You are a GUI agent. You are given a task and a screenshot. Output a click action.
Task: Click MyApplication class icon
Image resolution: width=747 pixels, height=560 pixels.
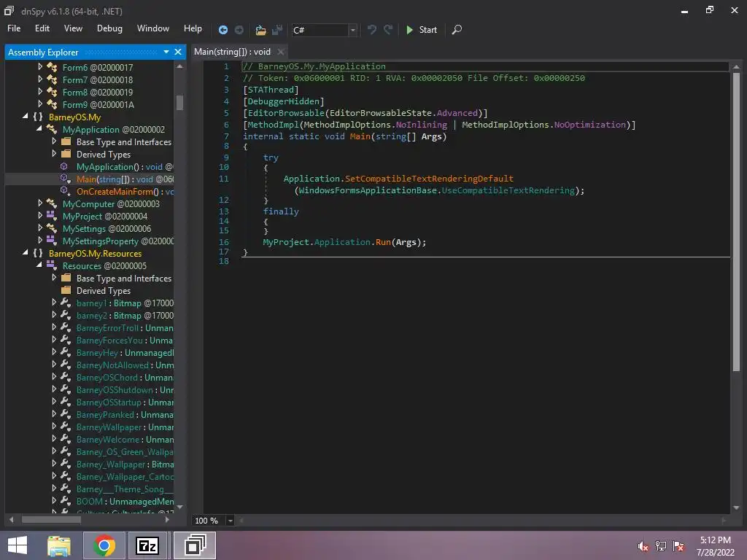pyautogui.click(x=52, y=129)
